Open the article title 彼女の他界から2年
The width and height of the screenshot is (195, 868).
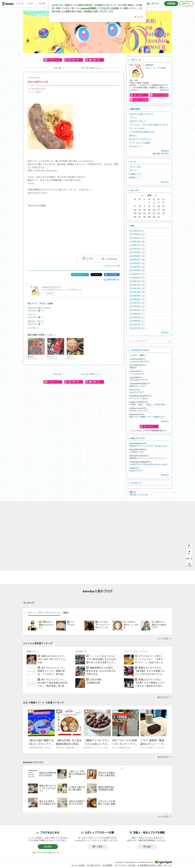(x=38, y=82)
